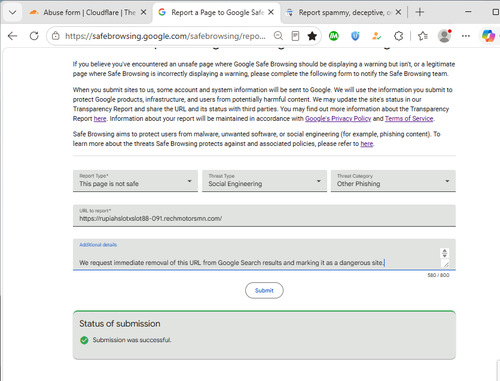Open the immersive reader icon in address bar

coord(295,36)
